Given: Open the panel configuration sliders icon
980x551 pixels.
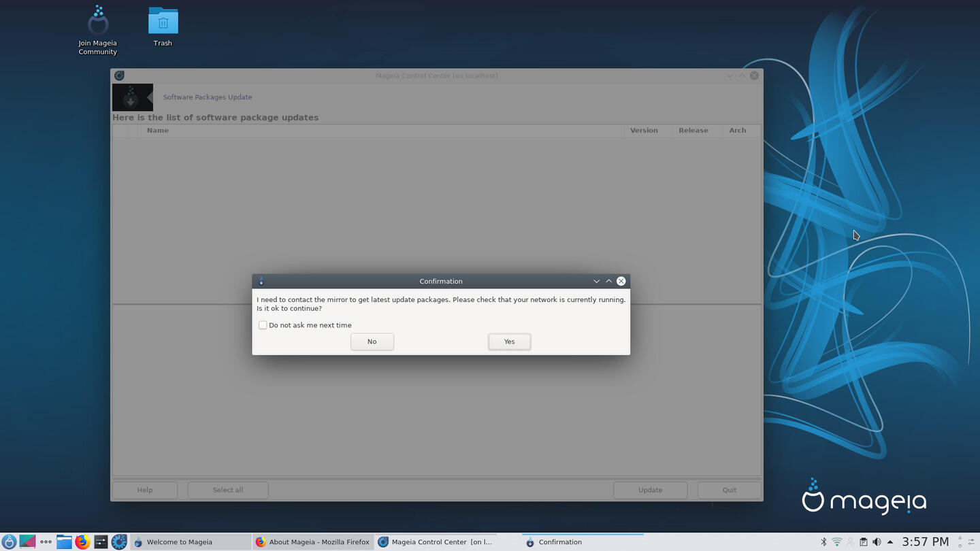Looking at the screenshot, I should [x=971, y=542].
